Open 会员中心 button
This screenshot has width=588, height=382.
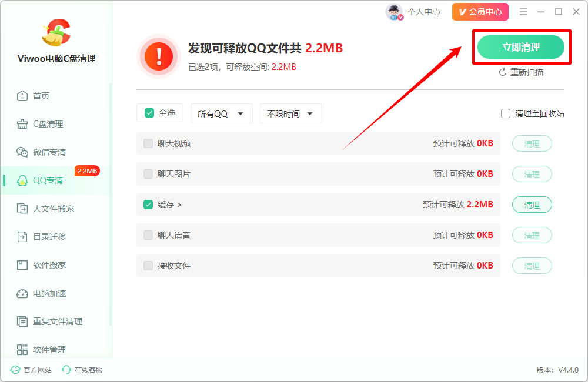pos(480,12)
